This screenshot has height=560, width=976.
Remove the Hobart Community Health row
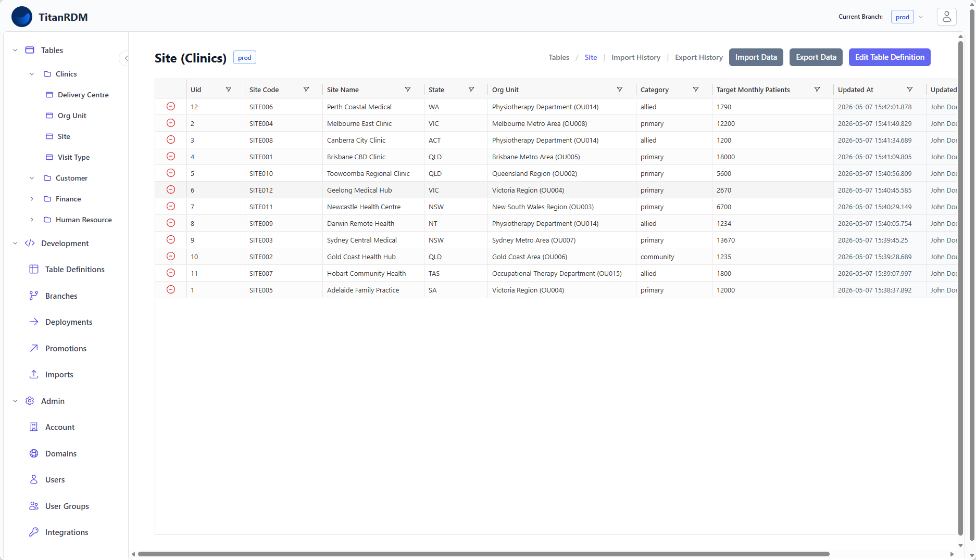pos(170,273)
